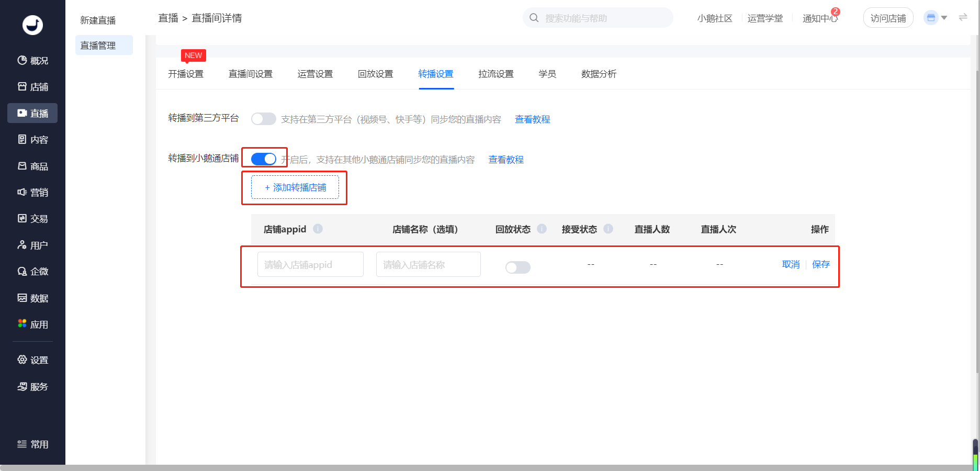The height and width of the screenshot is (471, 980).
Task: Click 保存 to save the store row
Action: (820, 264)
